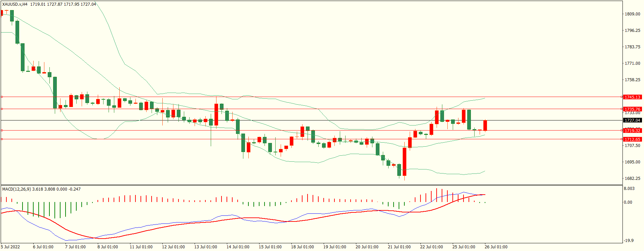
Task: Click the 21 Jul 01:00 date label
Action: 399,247
